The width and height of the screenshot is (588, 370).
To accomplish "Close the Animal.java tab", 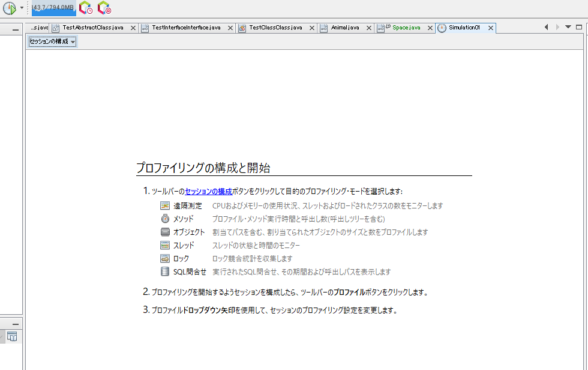I will coord(368,28).
